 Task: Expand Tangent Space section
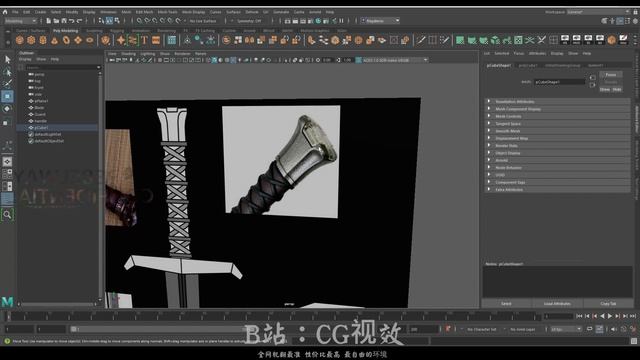click(558, 124)
